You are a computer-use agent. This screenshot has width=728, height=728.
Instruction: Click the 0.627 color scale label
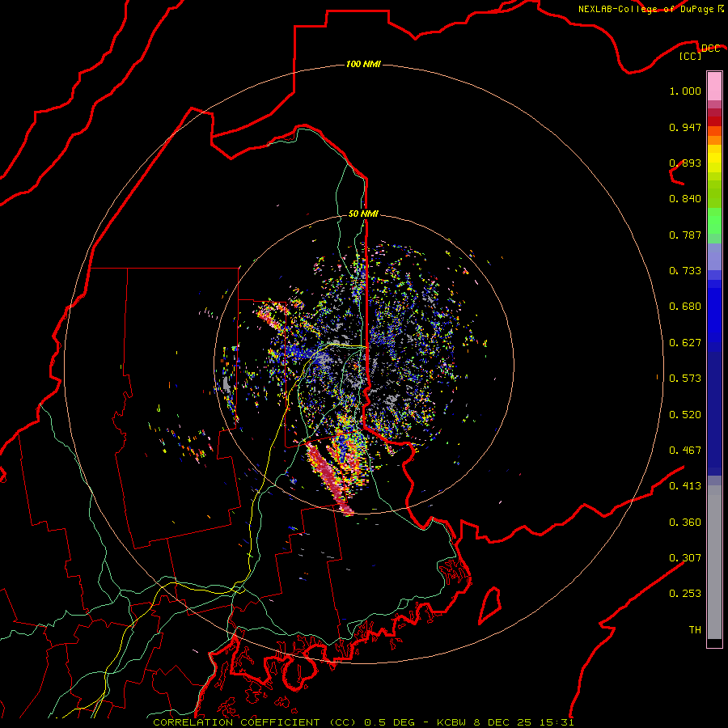pyautogui.click(x=685, y=343)
